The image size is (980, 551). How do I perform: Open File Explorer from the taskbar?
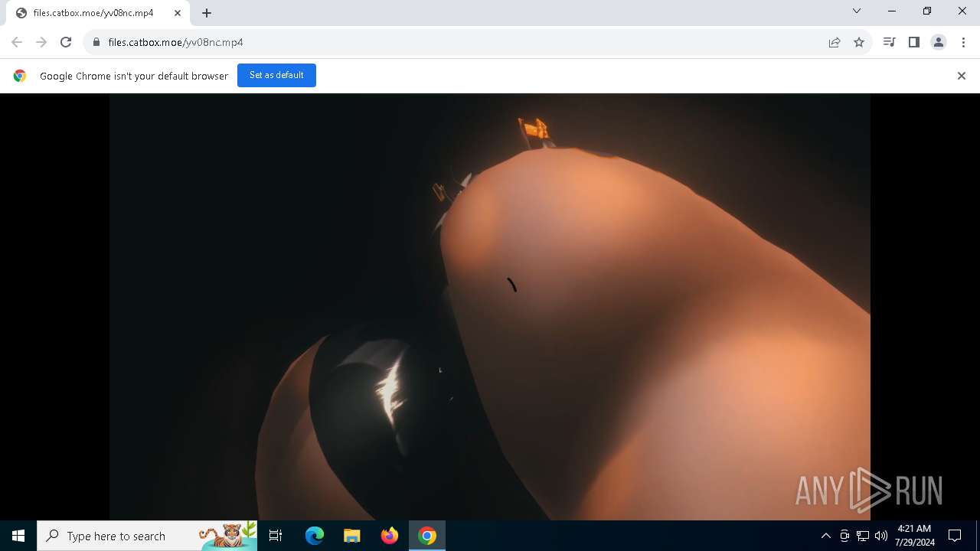tap(352, 536)
